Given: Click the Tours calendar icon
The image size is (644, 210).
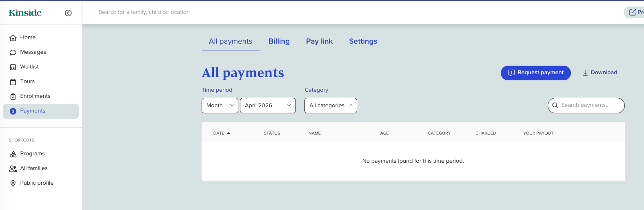Looking at the screenshot, I should (13, 82).
